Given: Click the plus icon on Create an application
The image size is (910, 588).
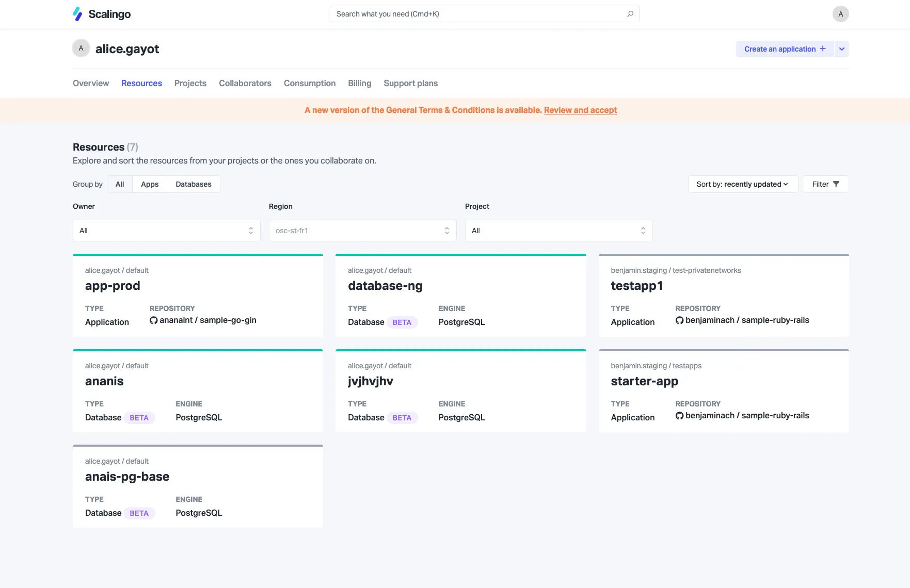Looking at the screenshot, I should click(822, 48).
